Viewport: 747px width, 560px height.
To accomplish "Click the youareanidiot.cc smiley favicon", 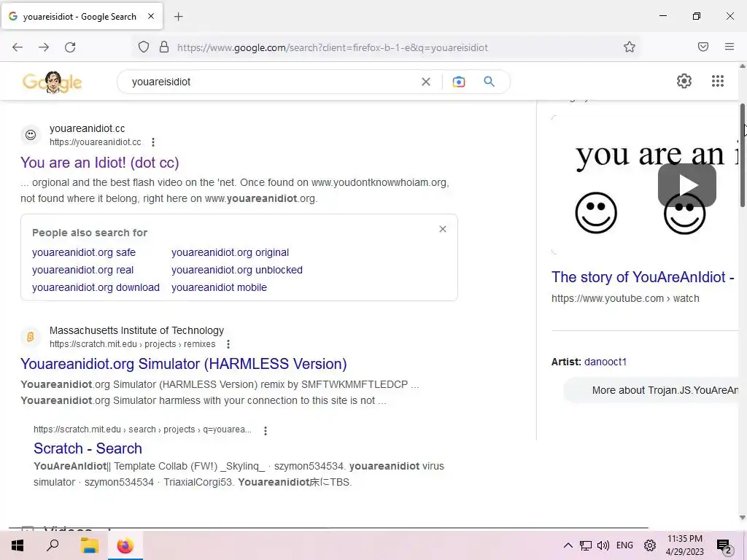I will pyautogui.click(x=31, y=135).
